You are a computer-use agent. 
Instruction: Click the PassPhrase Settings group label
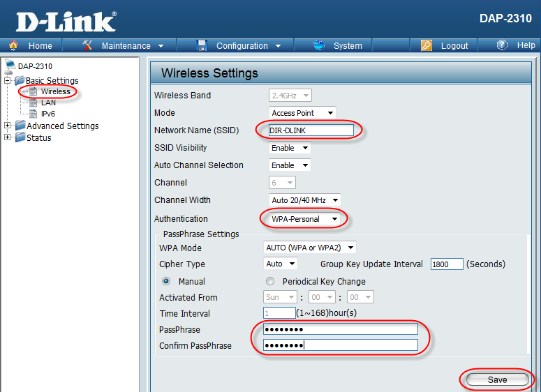tap(201, 234)
